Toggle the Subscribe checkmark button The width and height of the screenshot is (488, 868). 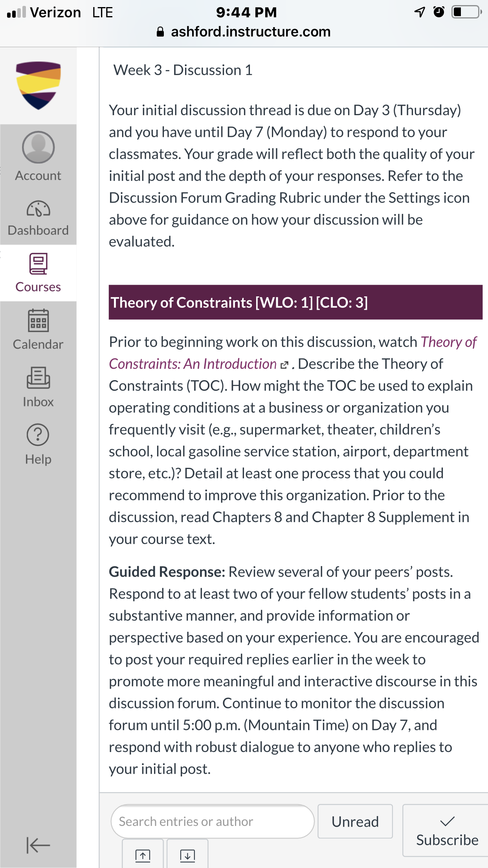click(x=447, y=830)
